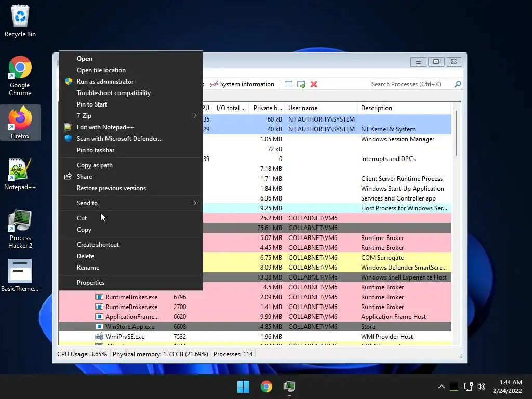
Task: Select Cut in the context menu
Action: pos(131,218)
